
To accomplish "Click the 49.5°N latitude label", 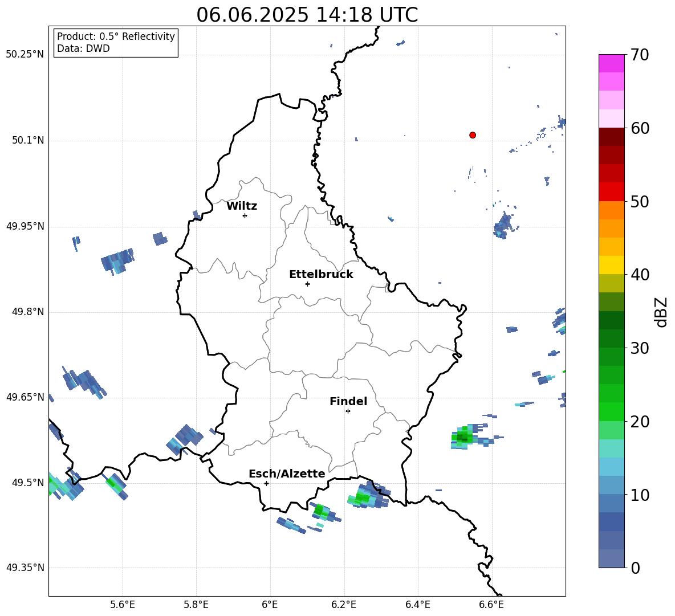I will click(x=28, y=483).
